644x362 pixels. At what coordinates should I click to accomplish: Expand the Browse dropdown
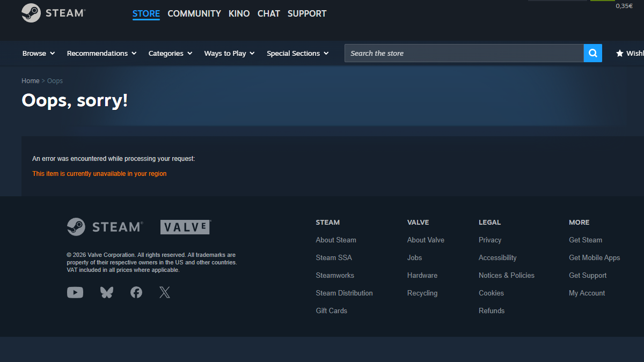click(39, 53)
